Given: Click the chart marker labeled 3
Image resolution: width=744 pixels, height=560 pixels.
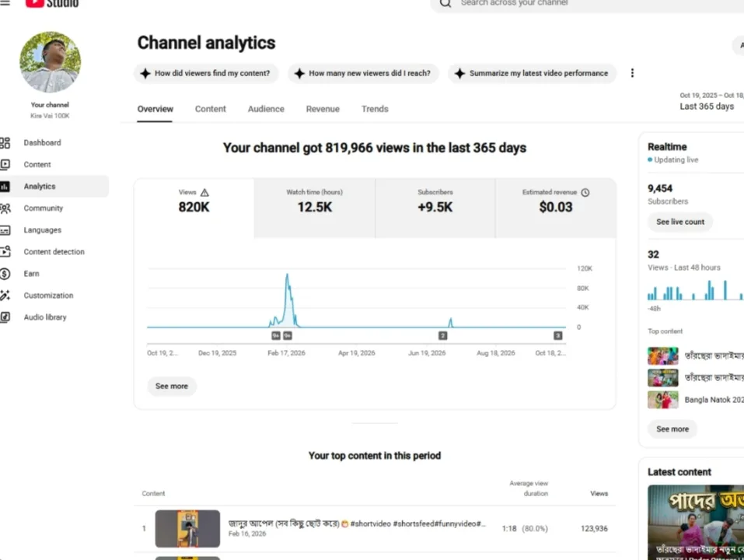Looking at the screenshot, I should [x=558, y=336].
